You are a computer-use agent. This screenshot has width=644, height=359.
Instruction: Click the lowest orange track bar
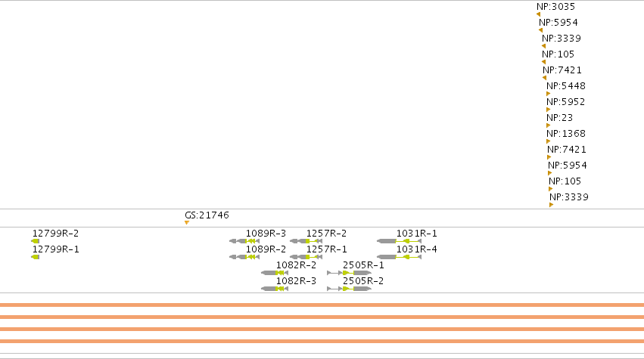pyautogui.click(x=322, y=342)
